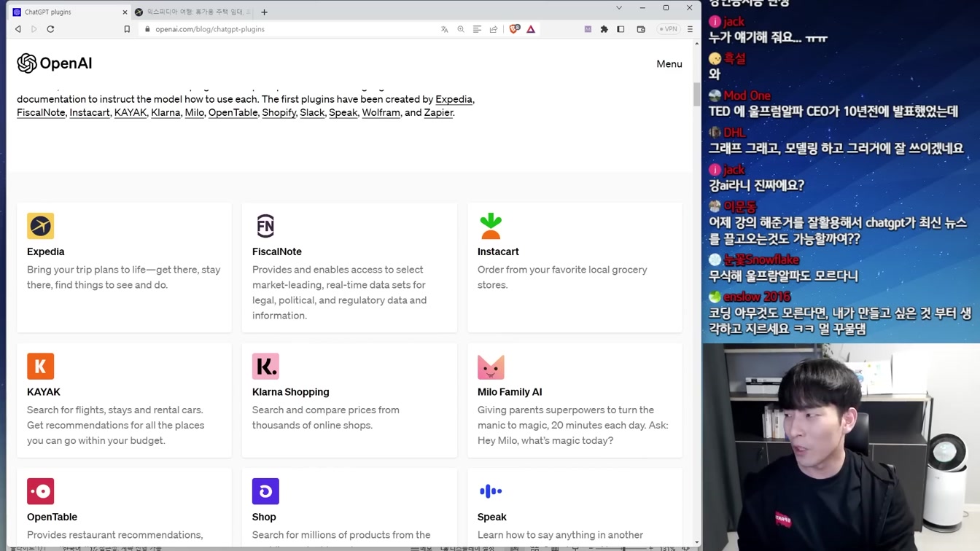Click the Speak card title
This screenshot has width=980, height=551.
(492, 517)
